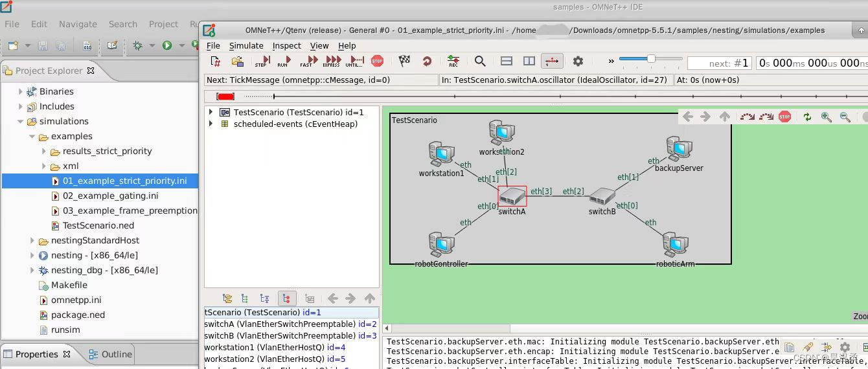Open the Simulate menu
The height and width of the screenshot is (369, 868).
(246, 45)
